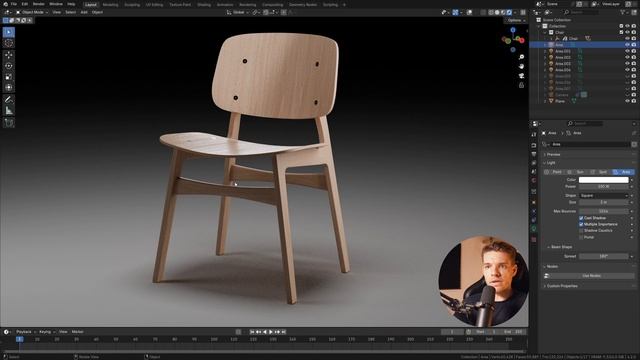The width and height of the screenshot is (640, 360).
Task: Toggle visibility eye for Area.001 light
Action: click(627, 51)
